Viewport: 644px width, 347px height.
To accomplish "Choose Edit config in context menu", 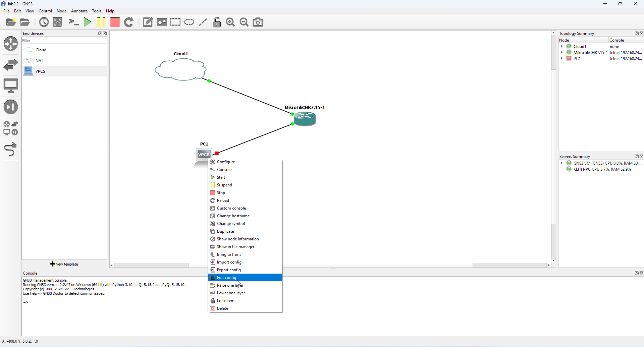I will 245,278.
